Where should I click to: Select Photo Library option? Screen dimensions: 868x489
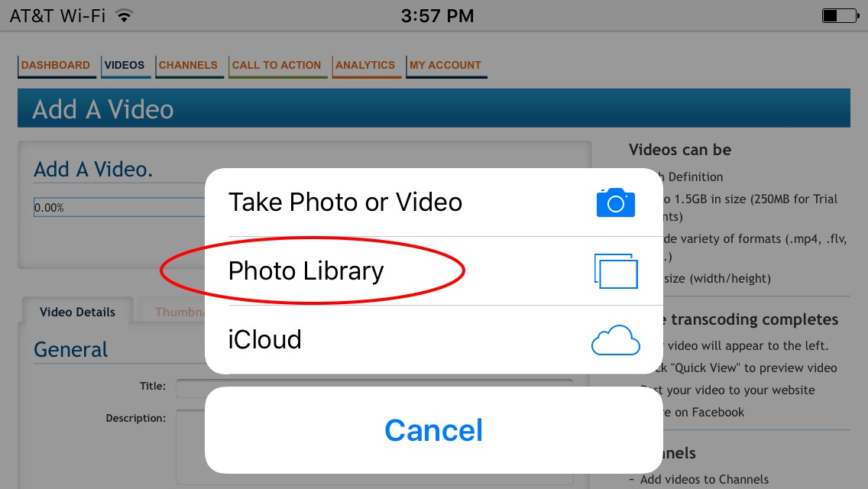[x=434, y=270]
